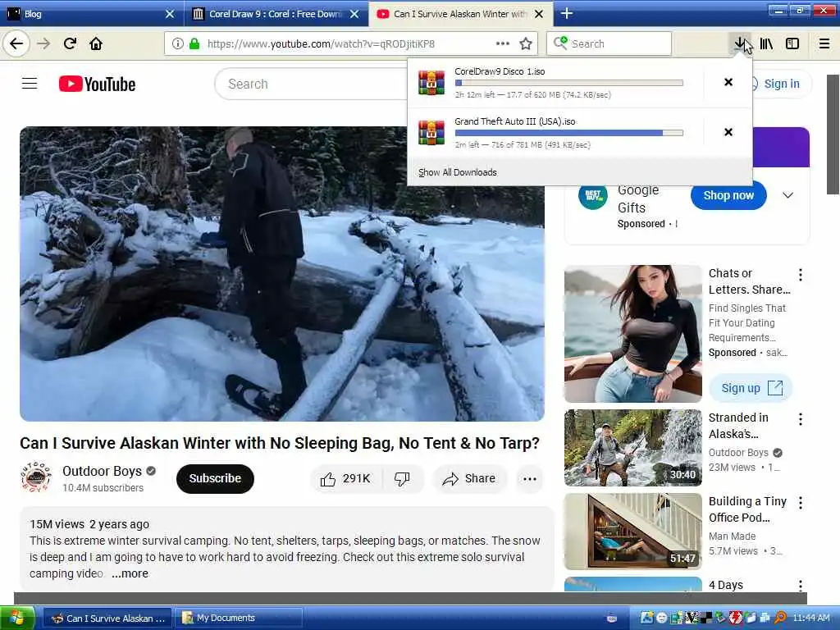Image resolution: width=840 pixels, height=630 pixels.
Task: Open the Outdoor Boys channel avatar
Action: (x=36, y=477)
